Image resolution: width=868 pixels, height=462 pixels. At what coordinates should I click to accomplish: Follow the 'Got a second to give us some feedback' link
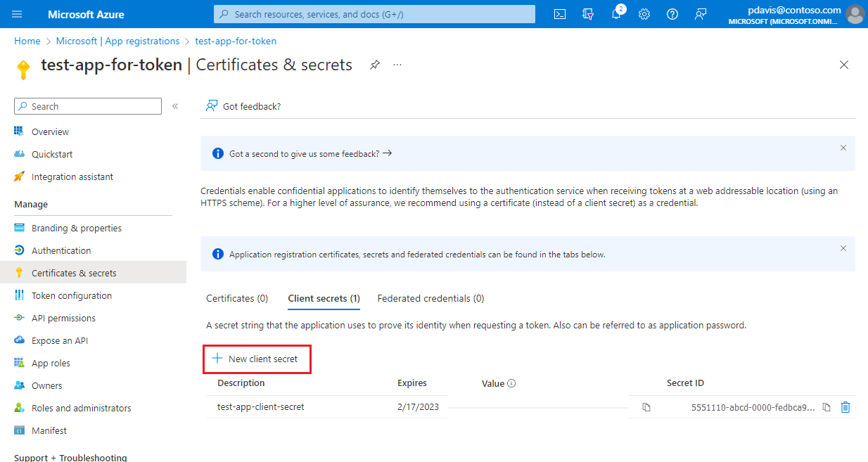pos(310,153)
